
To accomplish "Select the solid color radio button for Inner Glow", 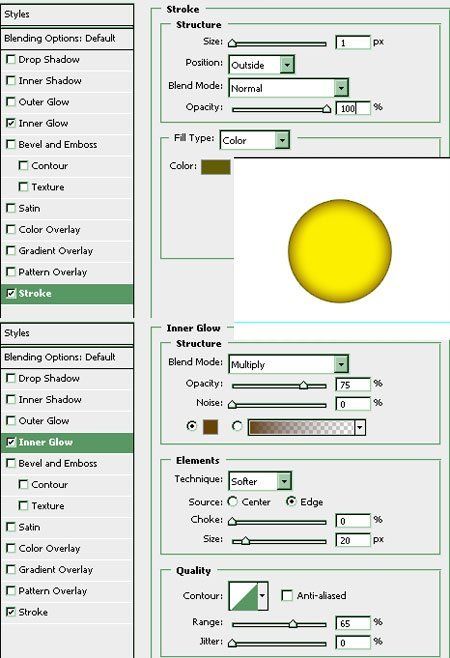I will 191,426.
